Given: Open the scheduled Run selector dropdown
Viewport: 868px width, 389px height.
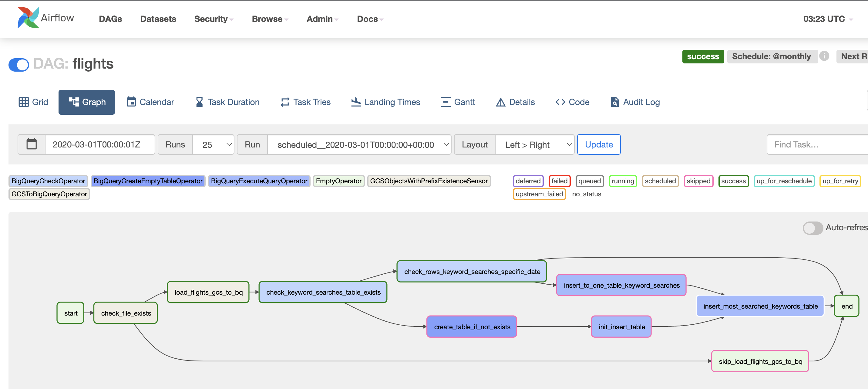Looking at the screenshot, I should tap(359, 145).
